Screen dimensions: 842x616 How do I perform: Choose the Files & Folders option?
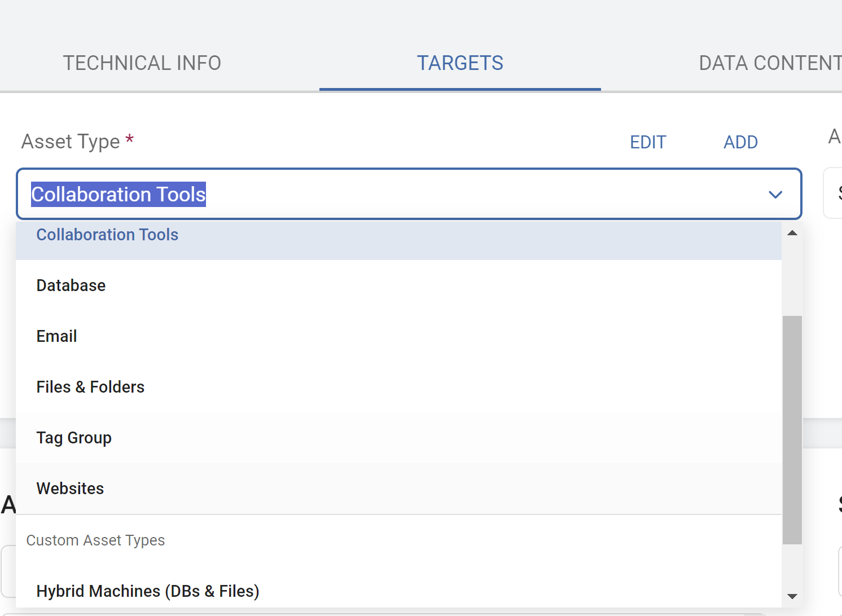(90, 387)
